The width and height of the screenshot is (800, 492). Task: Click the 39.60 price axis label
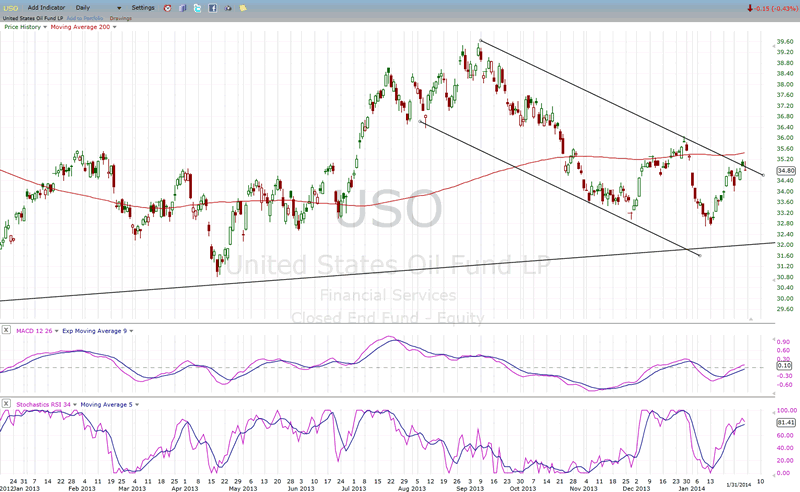tap(785, 41)
